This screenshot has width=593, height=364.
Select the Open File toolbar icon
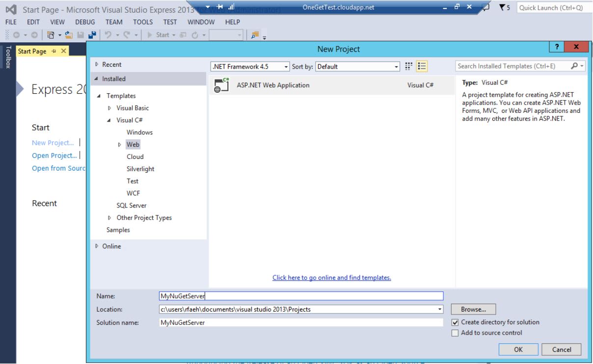(68, 36)
